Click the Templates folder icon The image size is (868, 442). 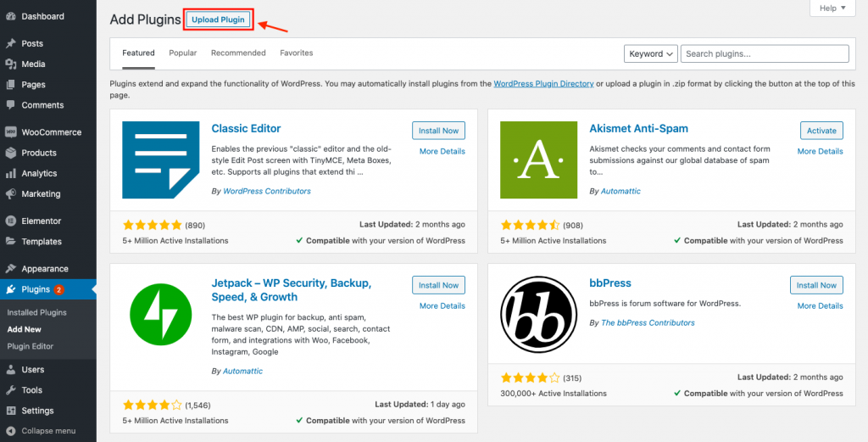10,242
